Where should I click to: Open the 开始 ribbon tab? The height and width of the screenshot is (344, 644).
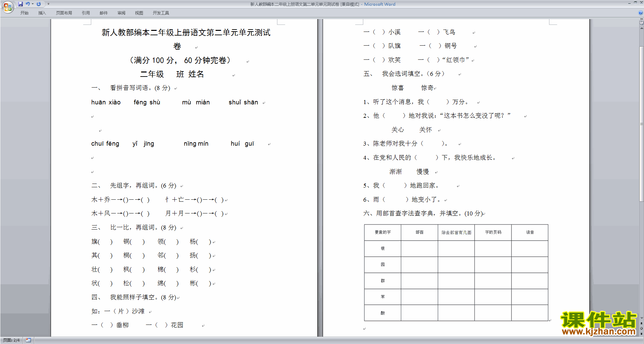24,13
